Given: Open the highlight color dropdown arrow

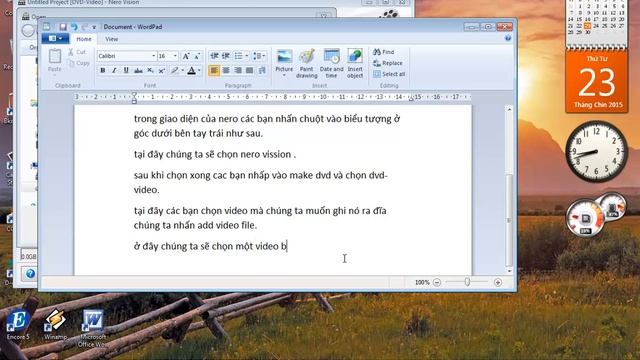Looking at the screenshot, I should click(182, 71).
